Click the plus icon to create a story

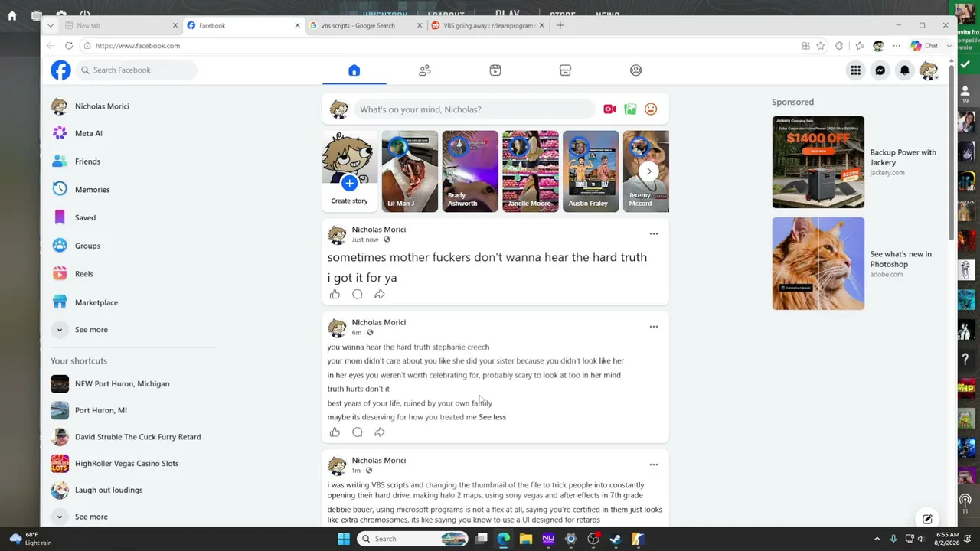(349, 183)
